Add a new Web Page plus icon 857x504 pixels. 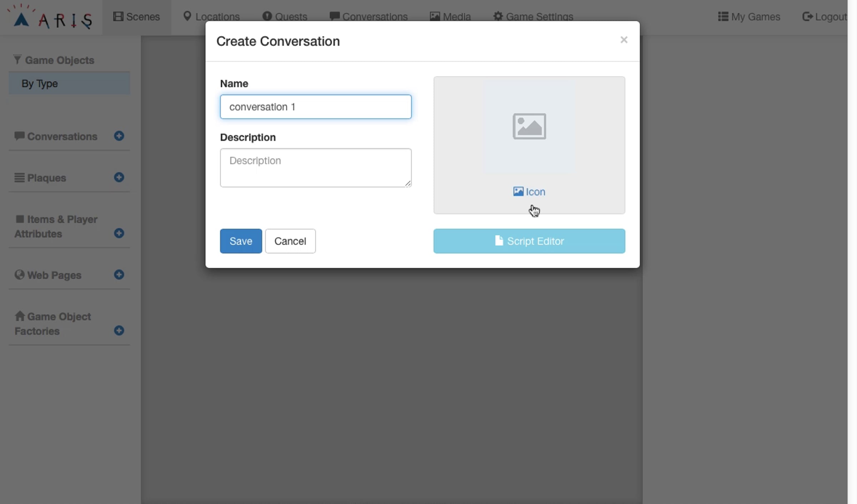pos(119,274)
